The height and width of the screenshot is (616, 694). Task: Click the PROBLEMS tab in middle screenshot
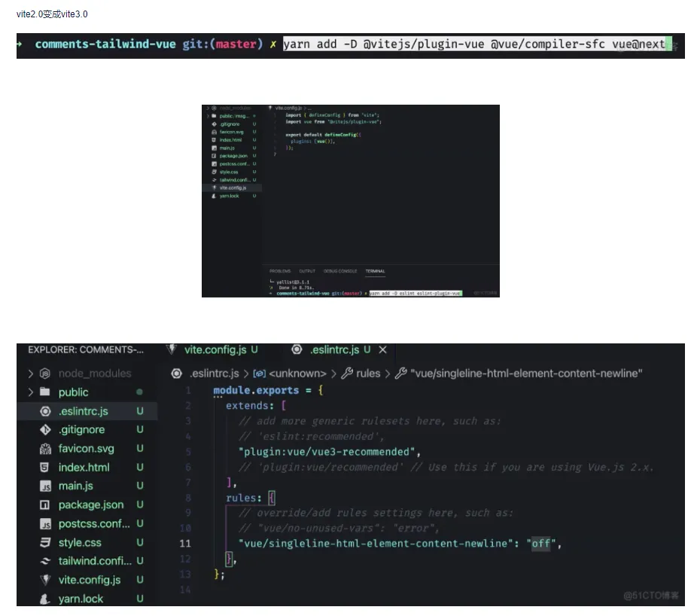point(280,271)
